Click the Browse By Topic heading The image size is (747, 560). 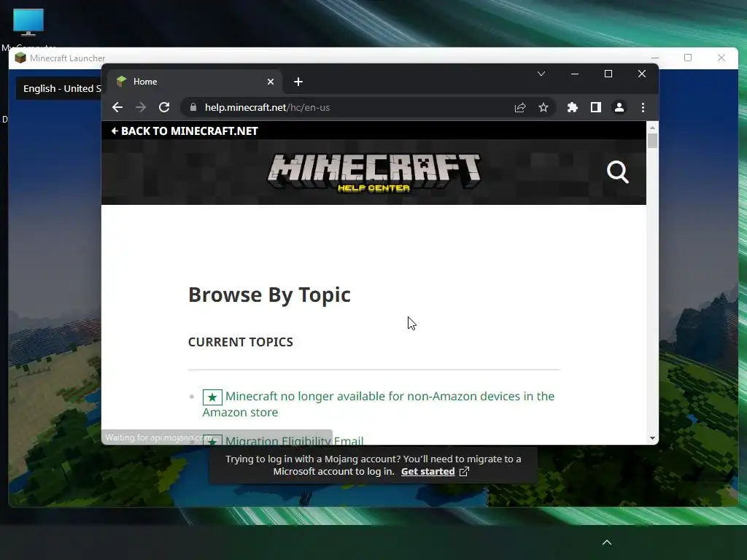[x=269, y=295]
